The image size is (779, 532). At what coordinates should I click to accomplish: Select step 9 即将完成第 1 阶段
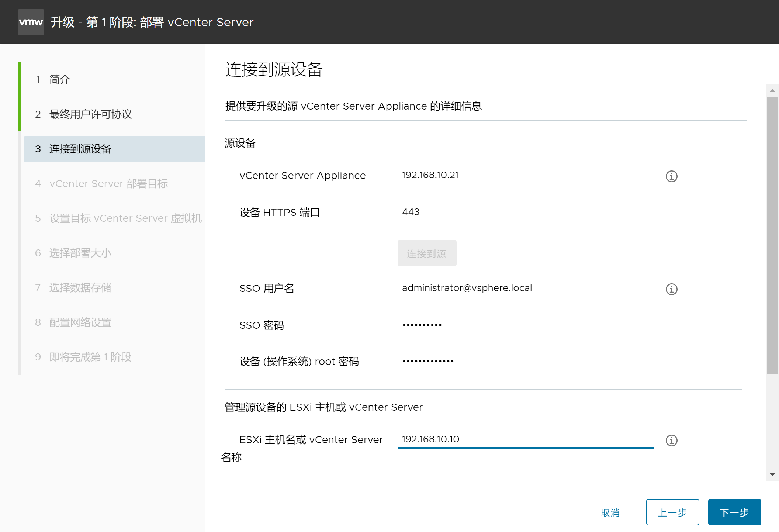point(114,357)
